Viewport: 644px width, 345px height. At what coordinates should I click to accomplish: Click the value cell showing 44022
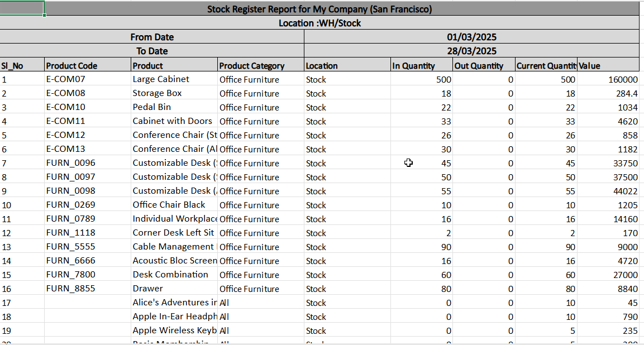tap(608, 191)
